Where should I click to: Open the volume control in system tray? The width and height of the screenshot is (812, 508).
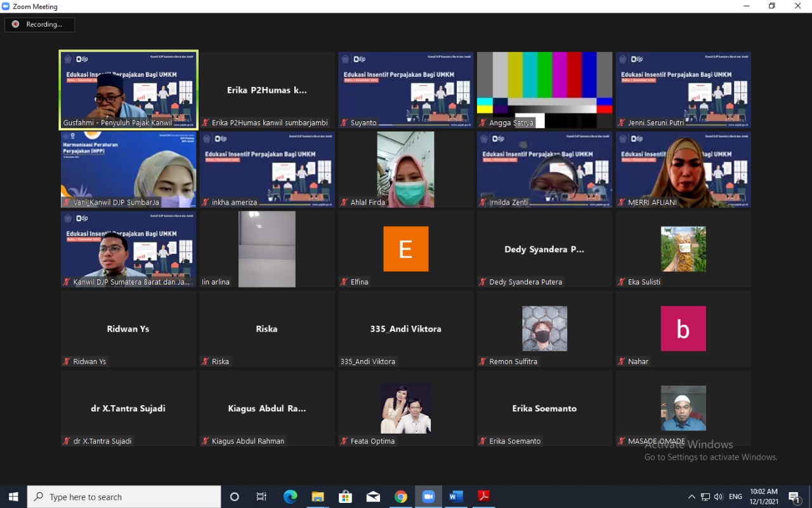(718, 497)
